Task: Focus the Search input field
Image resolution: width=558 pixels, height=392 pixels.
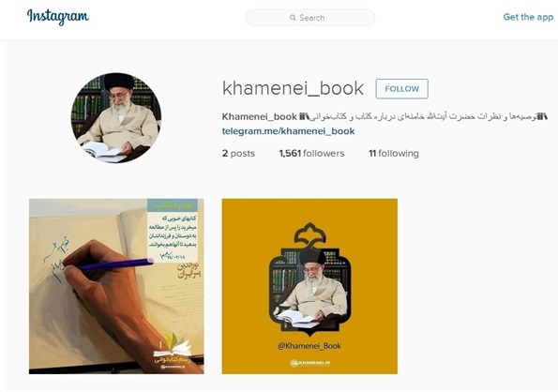Action: click(310, 18)
